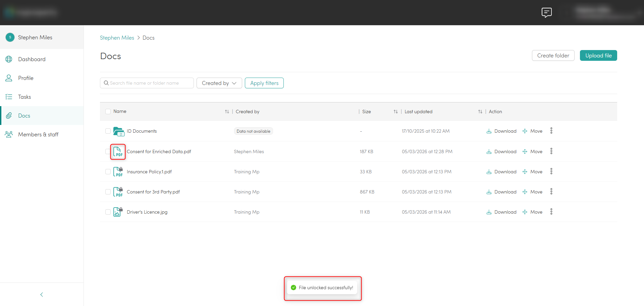The image size is (644, 306).
Task: Open more options for Insurance Policy1.pdf
Action: (x=551, y=171)
